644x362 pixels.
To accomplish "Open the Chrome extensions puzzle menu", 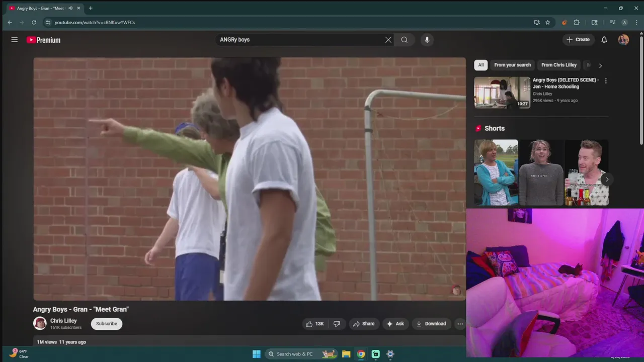I will [577, 22].
